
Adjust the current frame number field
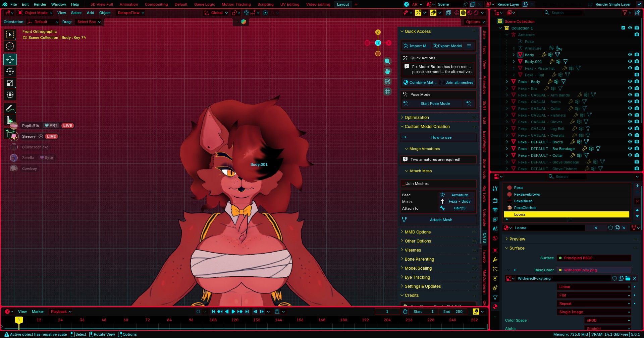387,312
